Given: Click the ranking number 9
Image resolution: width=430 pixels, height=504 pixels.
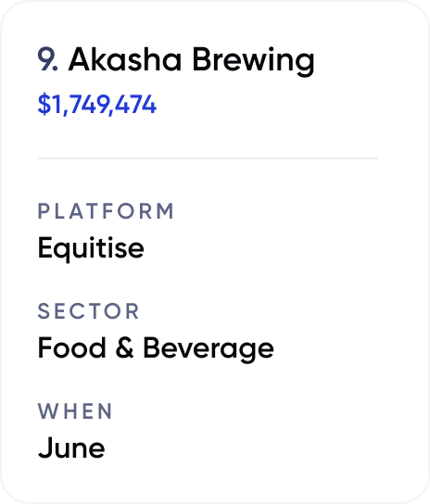Looking at the screenshot, I should [x=47, y=59].
